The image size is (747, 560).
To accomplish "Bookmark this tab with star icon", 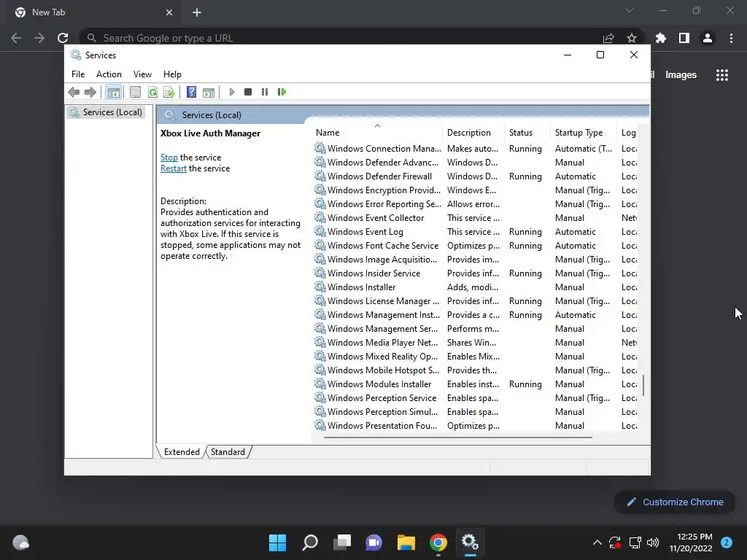I will (632, 38).
